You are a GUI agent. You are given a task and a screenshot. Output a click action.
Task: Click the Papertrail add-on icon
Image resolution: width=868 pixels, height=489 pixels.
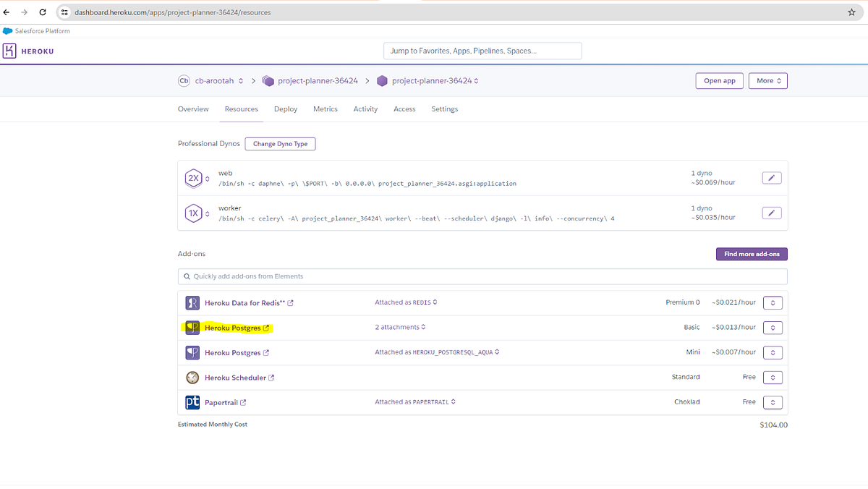click(192, 401)
